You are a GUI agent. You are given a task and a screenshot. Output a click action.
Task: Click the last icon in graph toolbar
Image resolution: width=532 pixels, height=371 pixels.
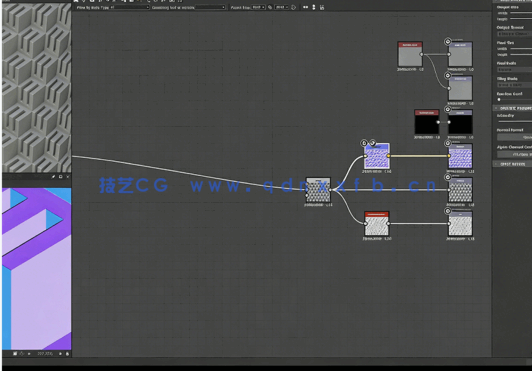pyautogui.click(x=322, y=7)
